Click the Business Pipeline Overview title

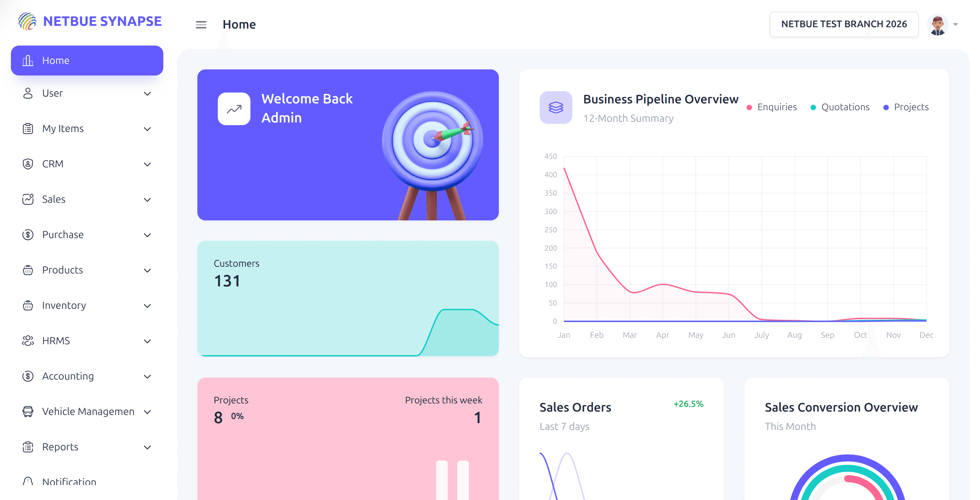pyautogui.click(x=661, y=99)
